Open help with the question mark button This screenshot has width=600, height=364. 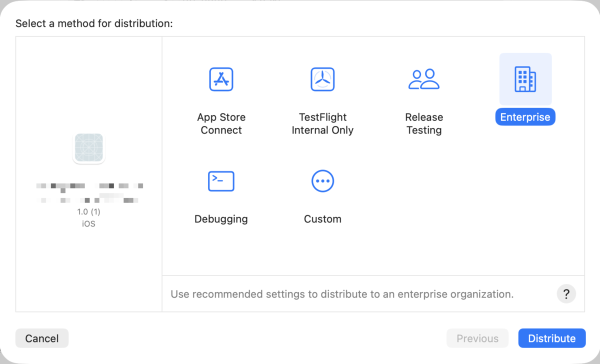point(566,293)
